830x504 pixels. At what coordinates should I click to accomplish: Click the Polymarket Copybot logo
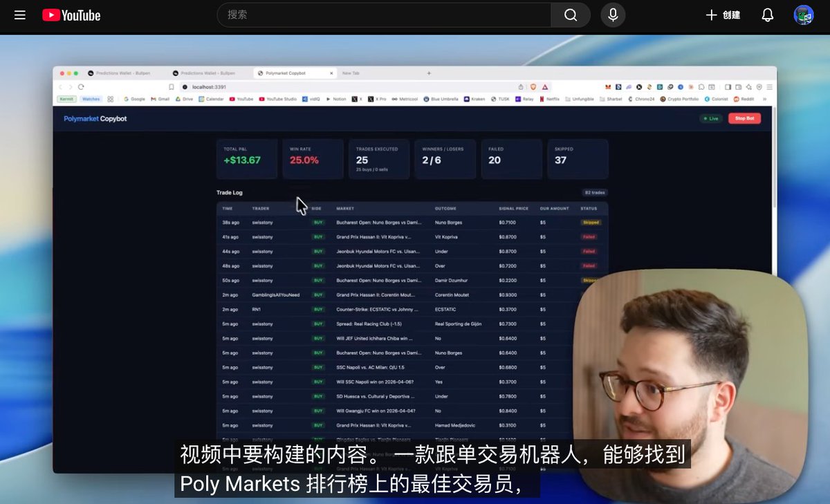95,118
